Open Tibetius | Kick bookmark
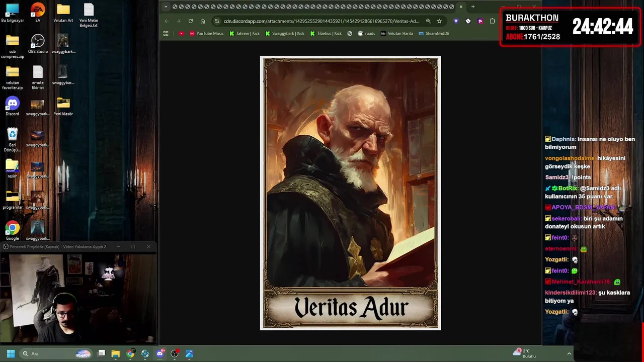This screenshot has width=644, height=362. [326, 33]
